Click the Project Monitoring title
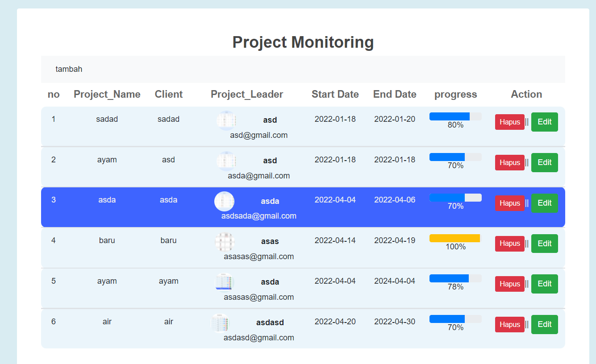Image resolution: width=596 pixels, height=364 pixels. pyautogui.click(x=303, y=42)
